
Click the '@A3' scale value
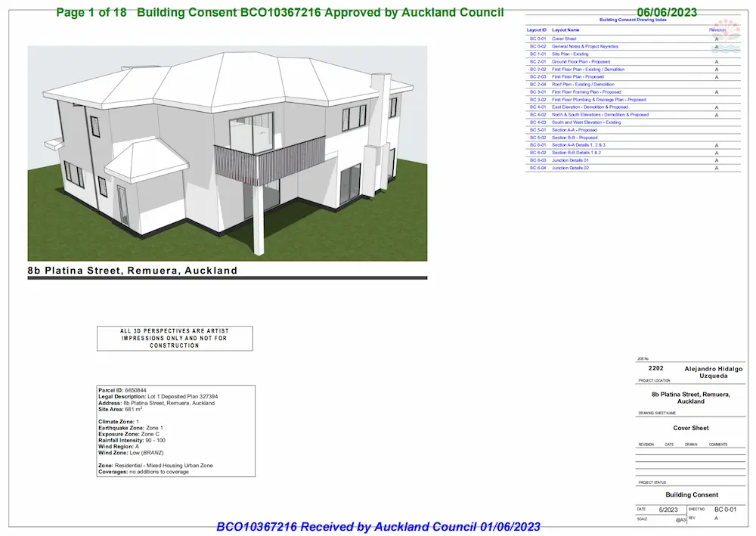[x=680, y=520]
